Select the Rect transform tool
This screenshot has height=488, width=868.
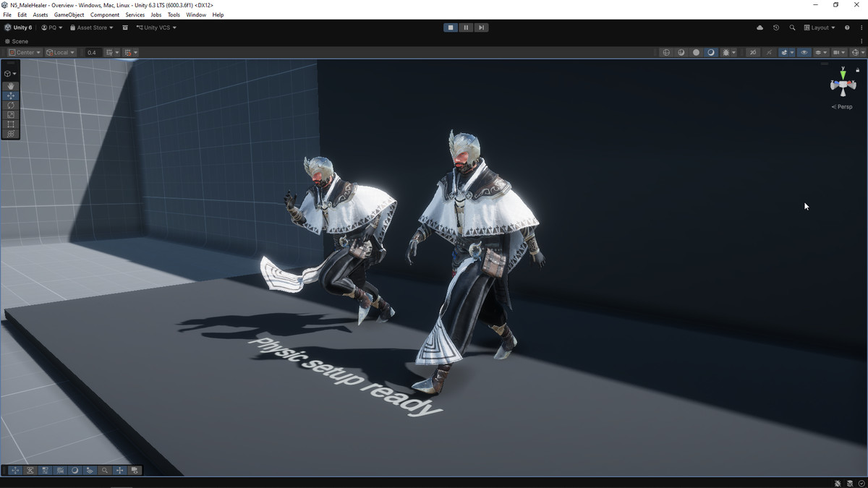[x=11, y=124]
